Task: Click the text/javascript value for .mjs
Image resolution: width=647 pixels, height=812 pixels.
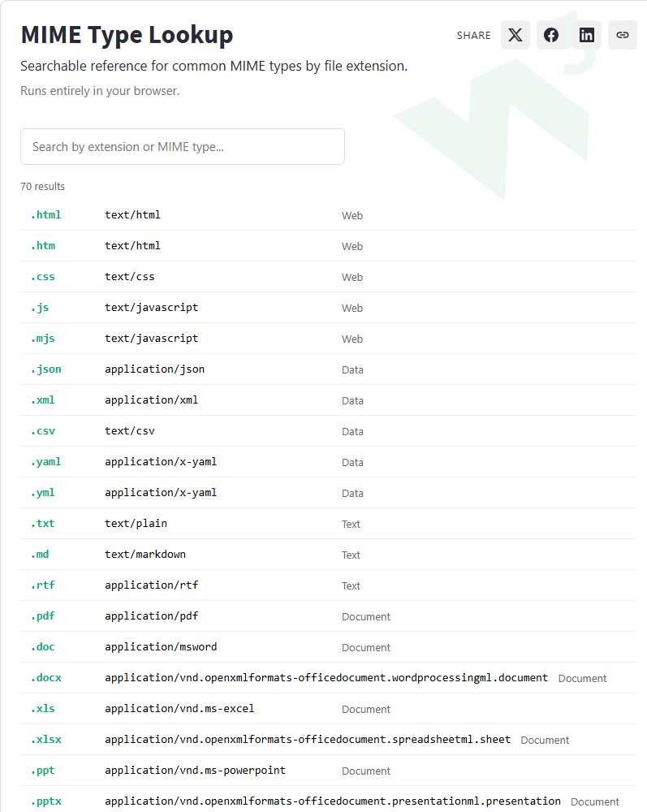Action: 152,338
